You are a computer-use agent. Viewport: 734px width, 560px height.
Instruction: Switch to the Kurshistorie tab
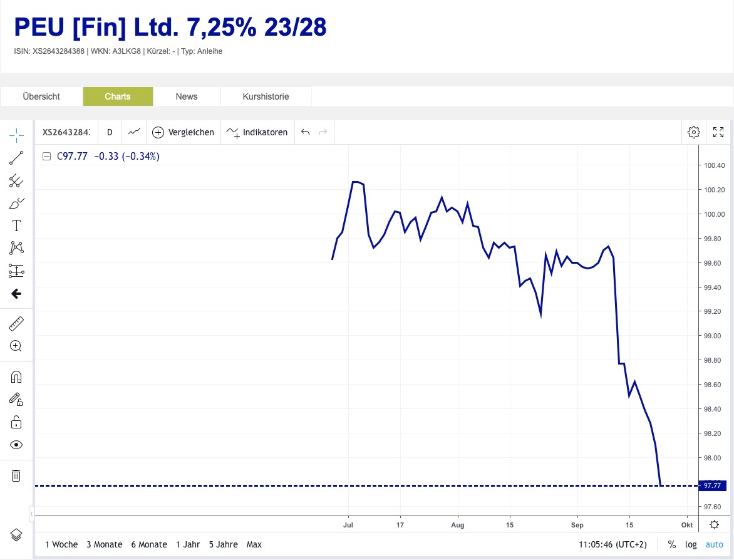coord(266,96)
